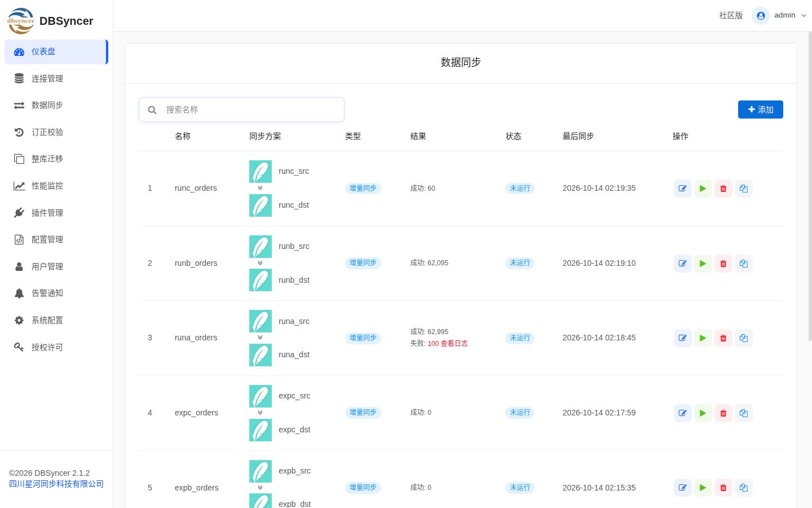Delete the runb_orders sync task
Screen dimensions: 812x508
(723, 264)
